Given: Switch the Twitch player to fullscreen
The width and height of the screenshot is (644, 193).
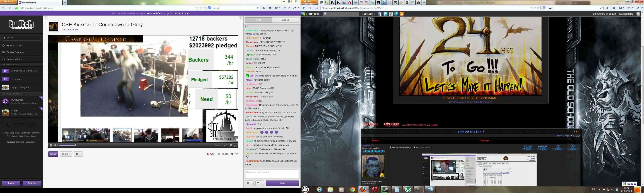Looking at the screenshot, I should 235,145.
